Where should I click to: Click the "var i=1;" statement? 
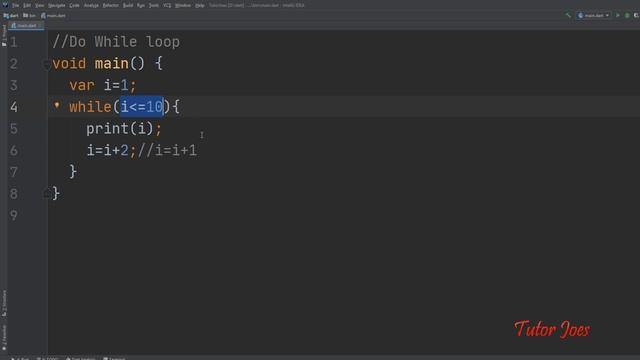click(x=102, y=85)
